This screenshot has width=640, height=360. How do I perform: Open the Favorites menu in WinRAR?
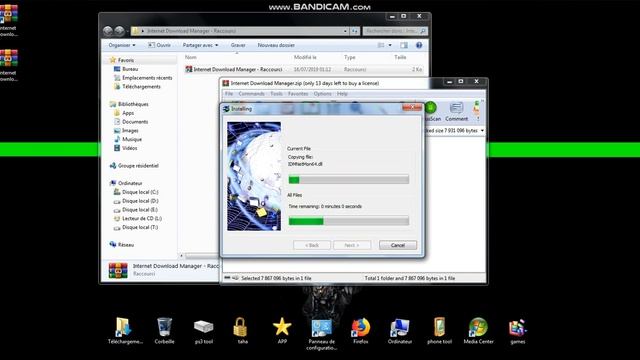pos(298,94)
